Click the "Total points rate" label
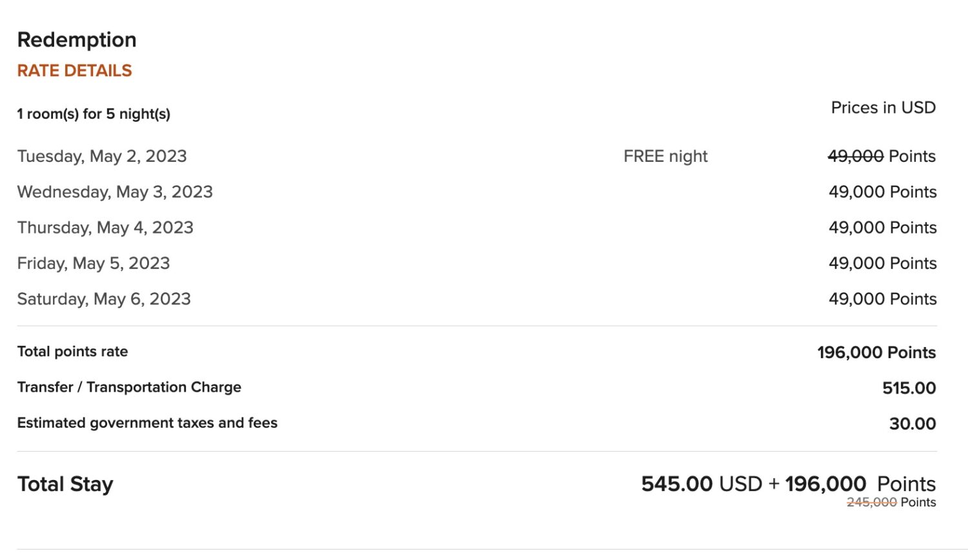968x560 pixels. coord(72,352)
